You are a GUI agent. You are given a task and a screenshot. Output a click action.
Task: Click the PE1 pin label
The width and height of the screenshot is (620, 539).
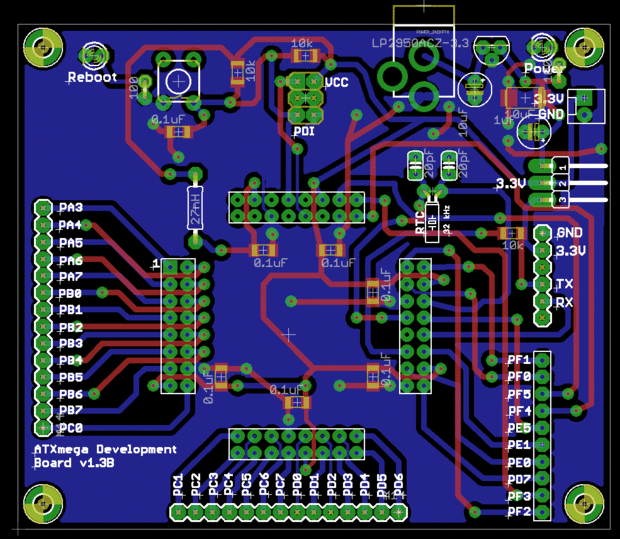pos(519,445)
